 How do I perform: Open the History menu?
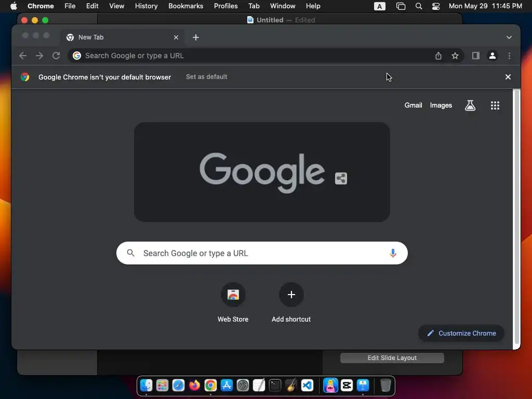click(146, 6)
